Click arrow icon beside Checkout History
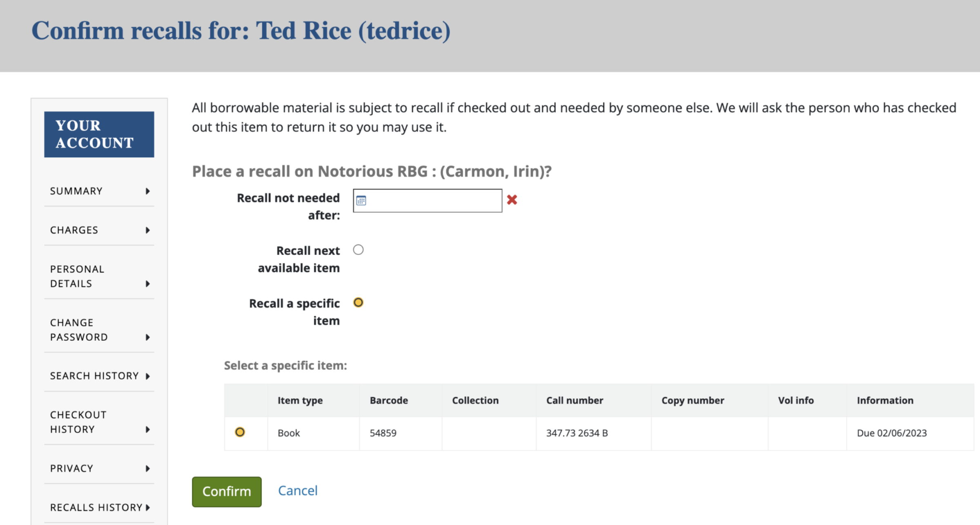 click(148, 430)
